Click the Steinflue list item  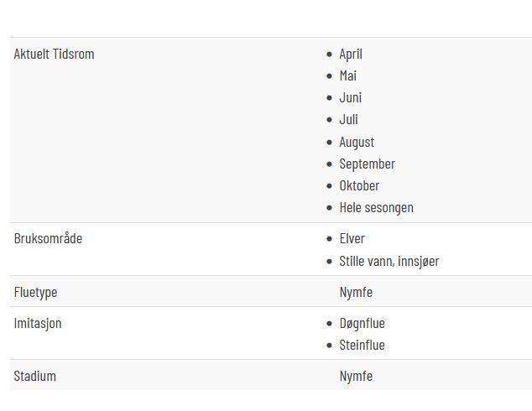[x=362, y=346]
